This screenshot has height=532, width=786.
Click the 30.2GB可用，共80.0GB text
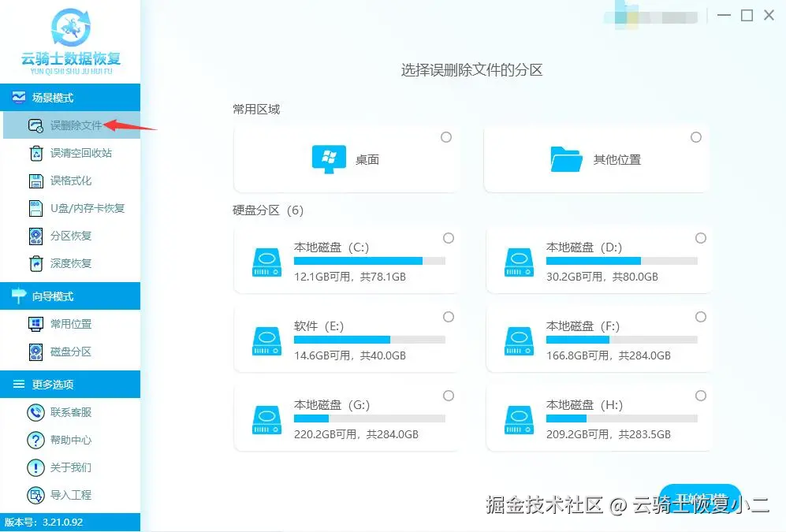pyautogui.click(x=602, y=277)
